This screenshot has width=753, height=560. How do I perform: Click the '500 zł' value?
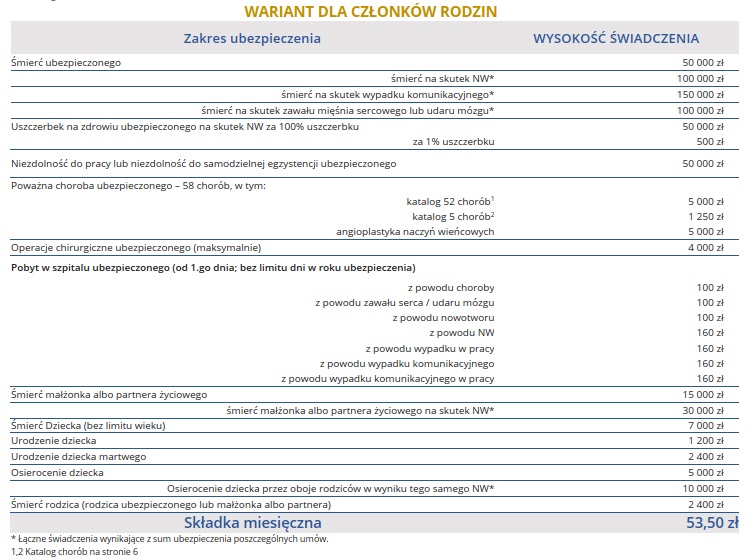710,142
